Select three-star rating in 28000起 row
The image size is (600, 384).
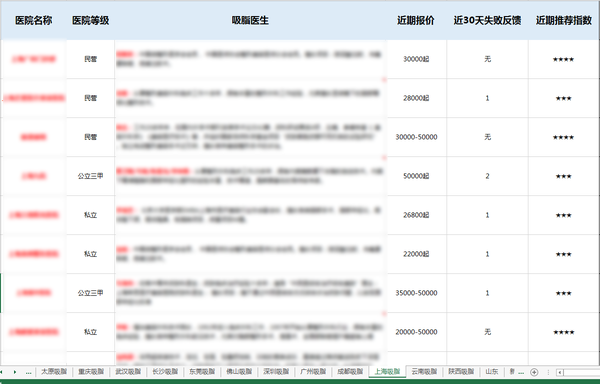coord(564,98)
